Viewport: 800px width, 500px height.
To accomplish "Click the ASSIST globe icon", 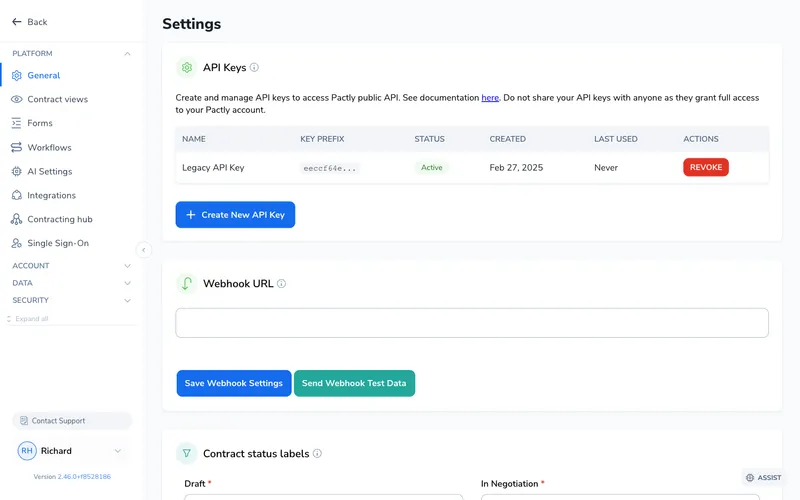I will [x=749, y=478].
